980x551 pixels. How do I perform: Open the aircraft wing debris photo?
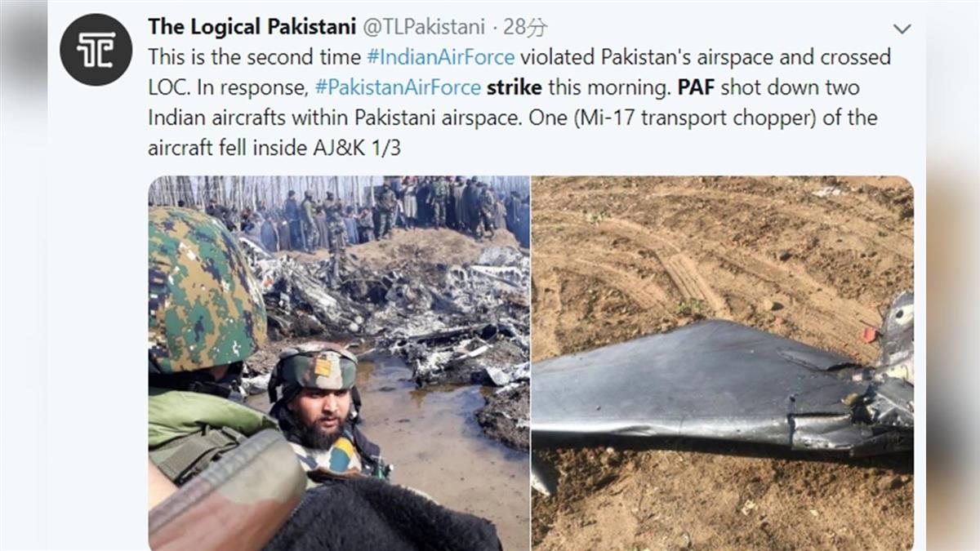723,363
